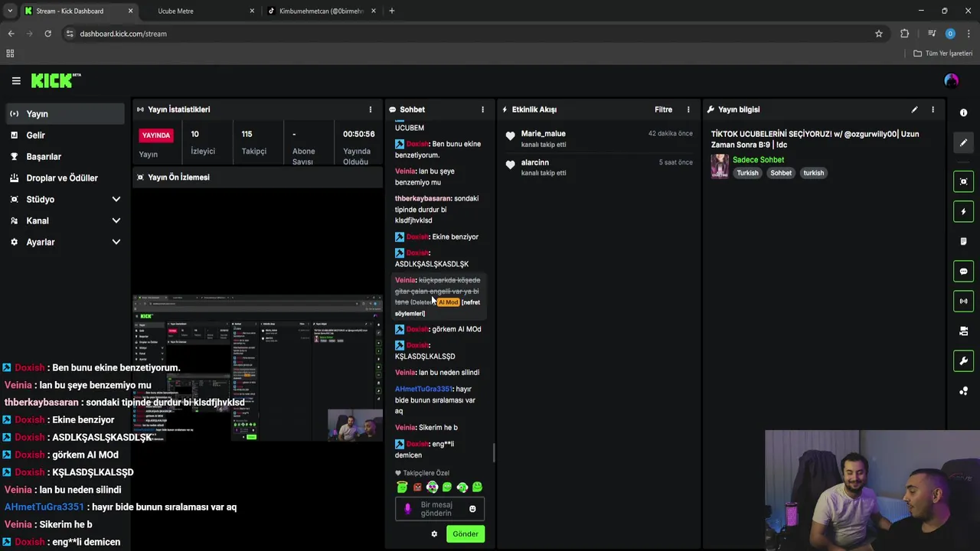Open emoji picker in chat input

(472, 509)
